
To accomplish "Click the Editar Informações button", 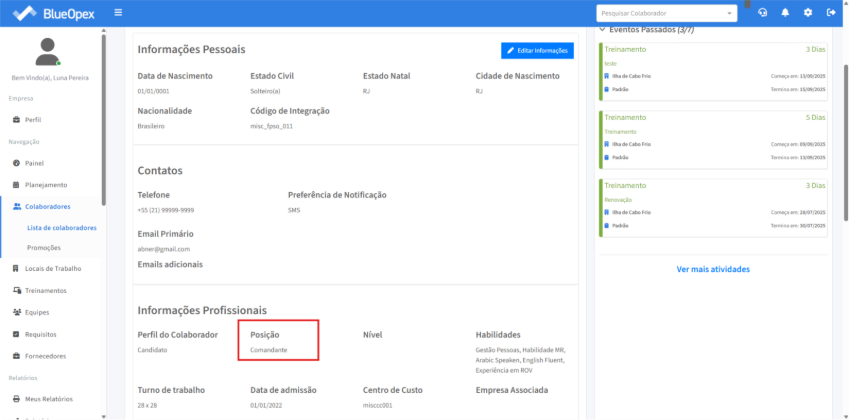I will pos(537,50).
